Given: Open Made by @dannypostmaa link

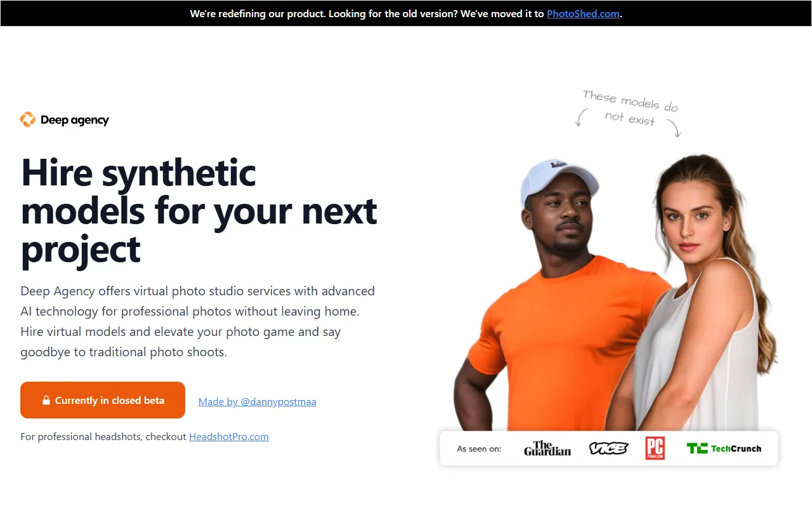Looking at the screenshot, I should [258, 401].
